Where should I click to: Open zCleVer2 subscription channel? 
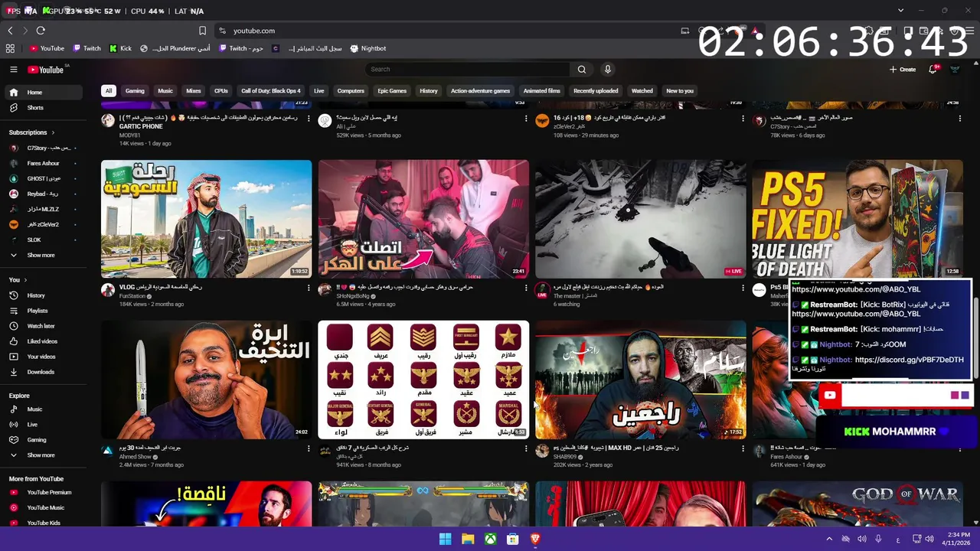(43, 224)
